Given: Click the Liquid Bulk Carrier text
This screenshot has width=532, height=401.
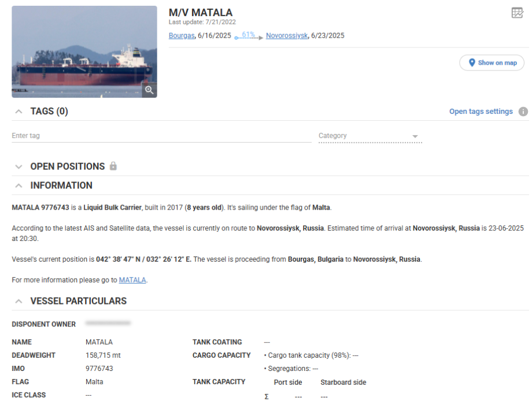Looking at the screenshot, I should click(x=112, y=207).
